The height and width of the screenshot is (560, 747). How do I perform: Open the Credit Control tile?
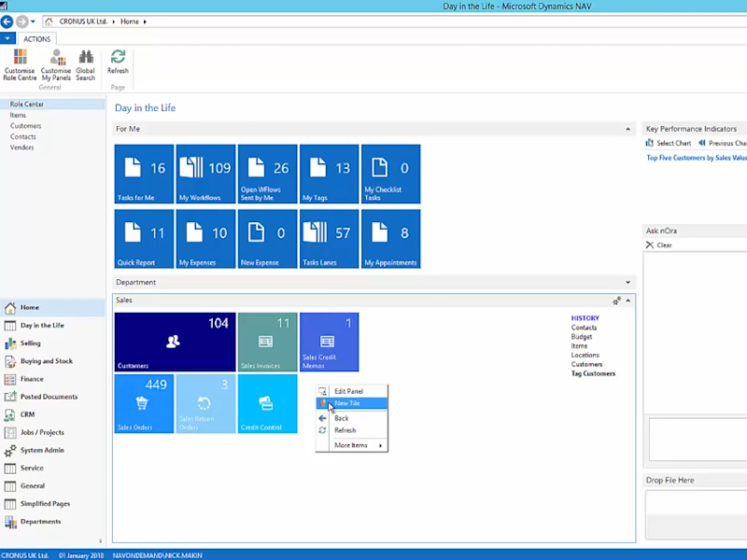click(x=267, y=404)
